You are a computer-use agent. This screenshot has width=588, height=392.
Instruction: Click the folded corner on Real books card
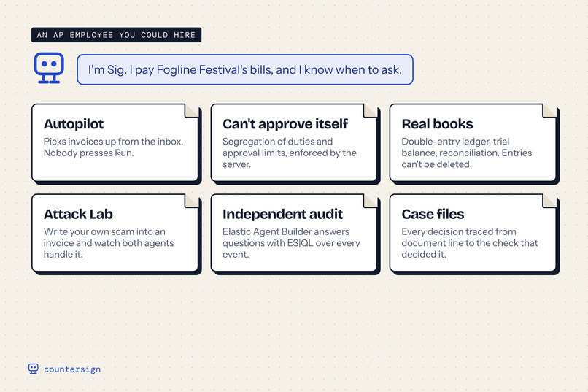pyautogui.click(x=549, y=111)
